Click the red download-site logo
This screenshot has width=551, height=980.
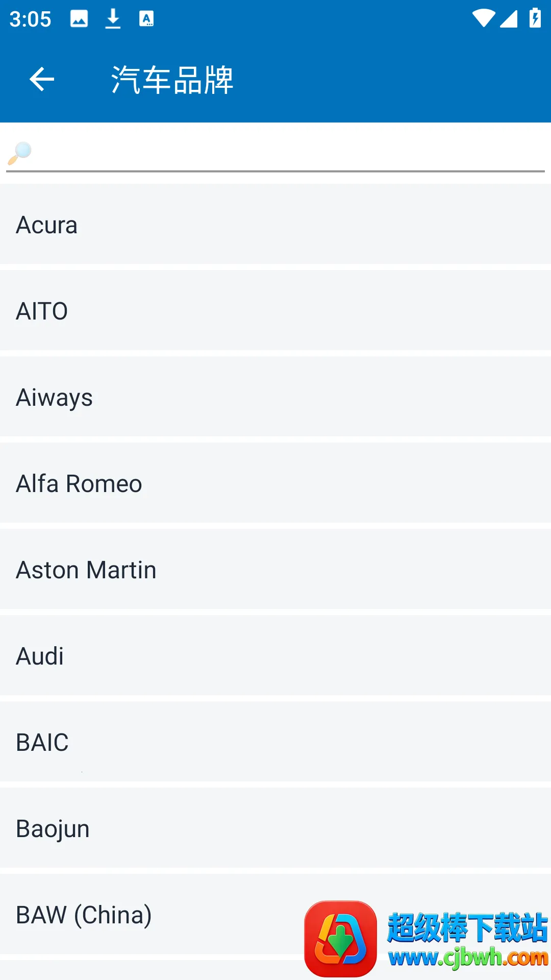[340, 938]
